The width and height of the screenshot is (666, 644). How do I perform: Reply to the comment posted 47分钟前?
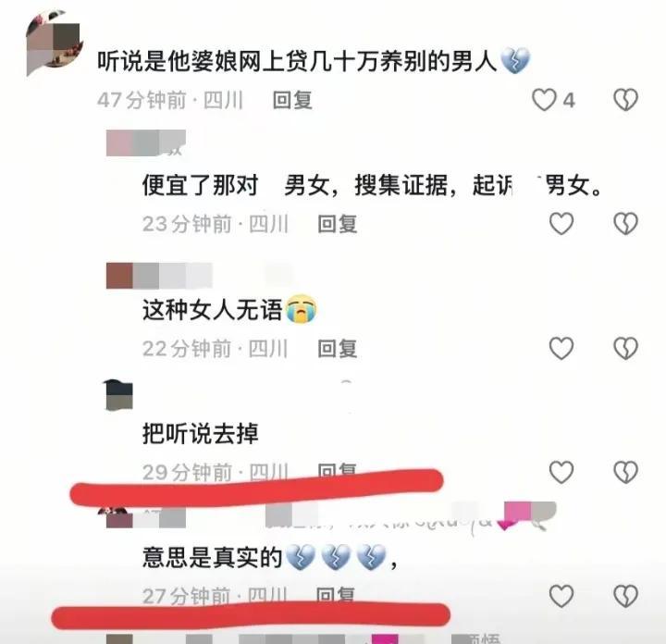292,100
